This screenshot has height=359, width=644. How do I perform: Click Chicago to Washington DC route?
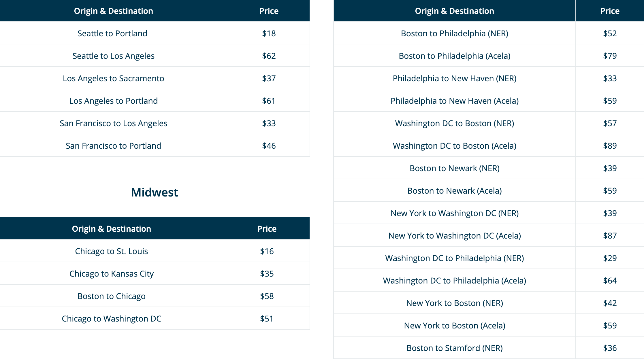coord(111,319)
